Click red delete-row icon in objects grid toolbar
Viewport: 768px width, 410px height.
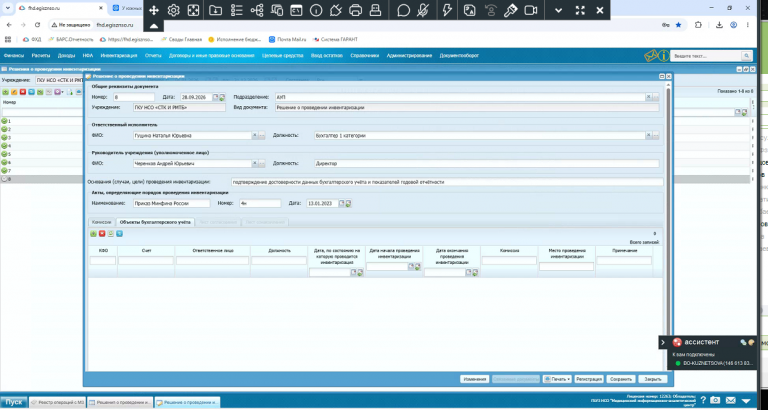coord(102,234)
